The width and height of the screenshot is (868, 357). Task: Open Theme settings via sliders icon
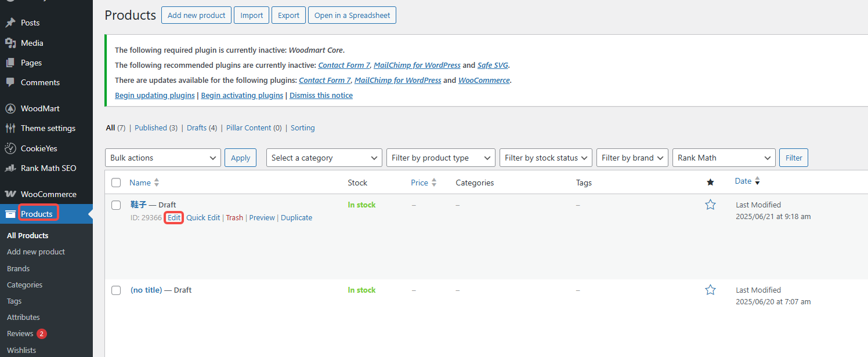(x=9, y=128)
